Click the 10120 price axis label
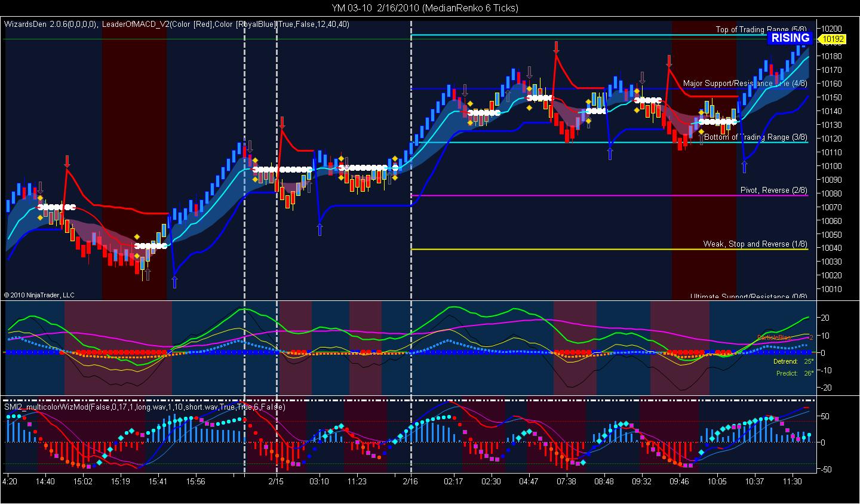 (x=831, y=139)
